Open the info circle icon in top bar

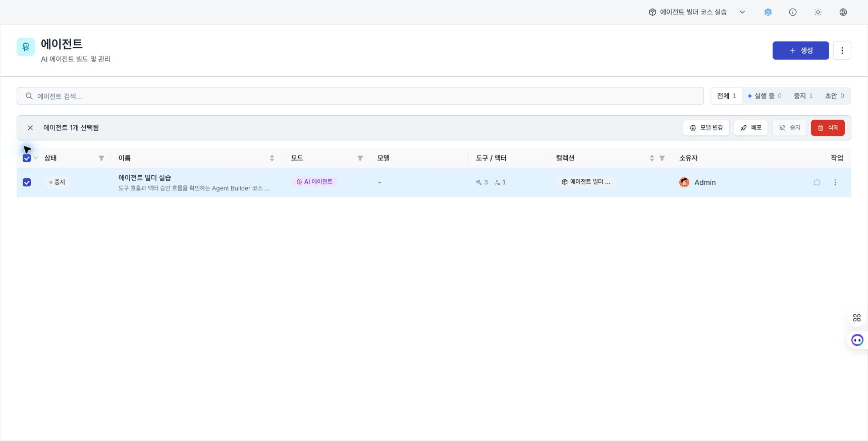[x=793, y=12]
